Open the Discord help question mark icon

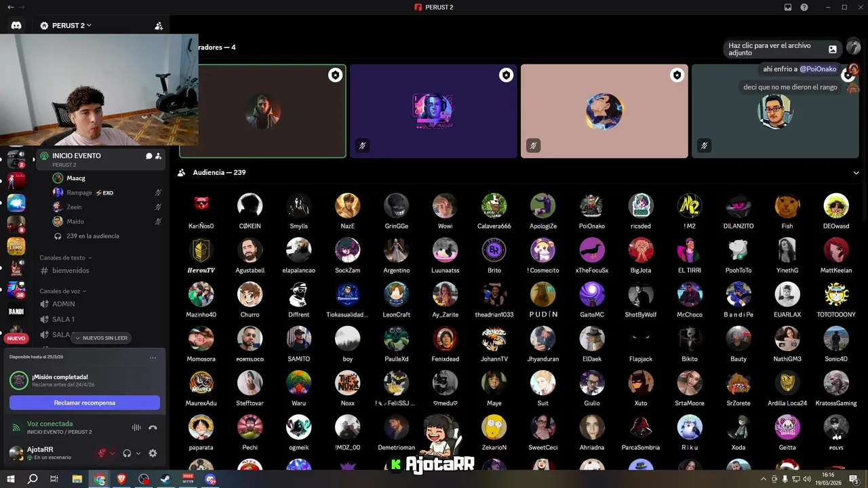(x=804, y=7)
